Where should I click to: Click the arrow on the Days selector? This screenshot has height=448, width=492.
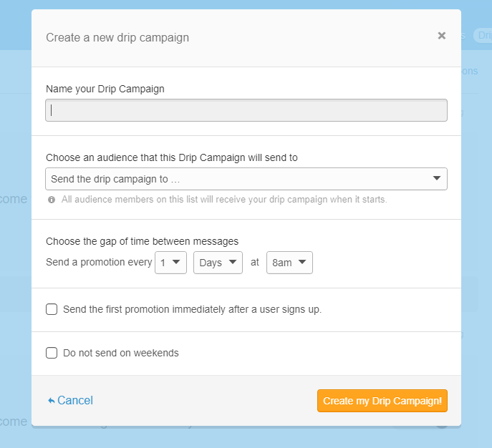coord(232,263)
